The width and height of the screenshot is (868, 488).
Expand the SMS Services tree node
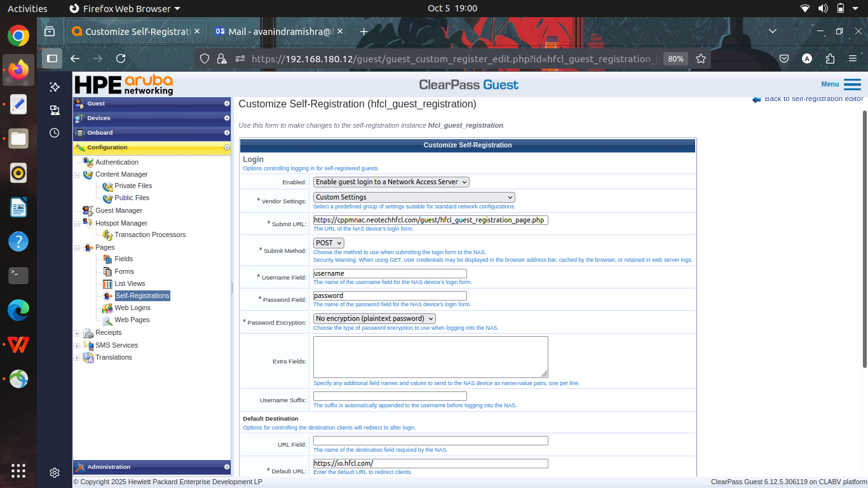78,346
